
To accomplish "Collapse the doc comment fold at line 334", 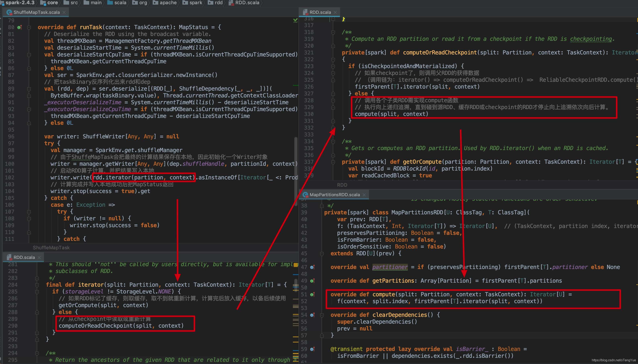I will coord(333,141).
